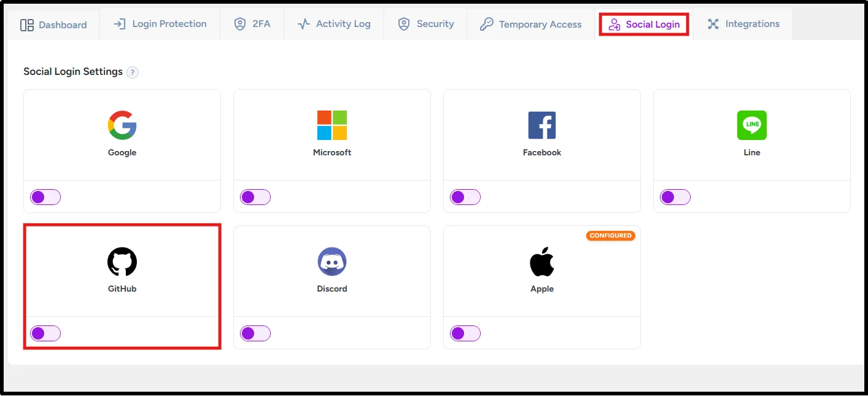Click the Social Login Settings heading

pyautogui.click(x=73, y=72)
